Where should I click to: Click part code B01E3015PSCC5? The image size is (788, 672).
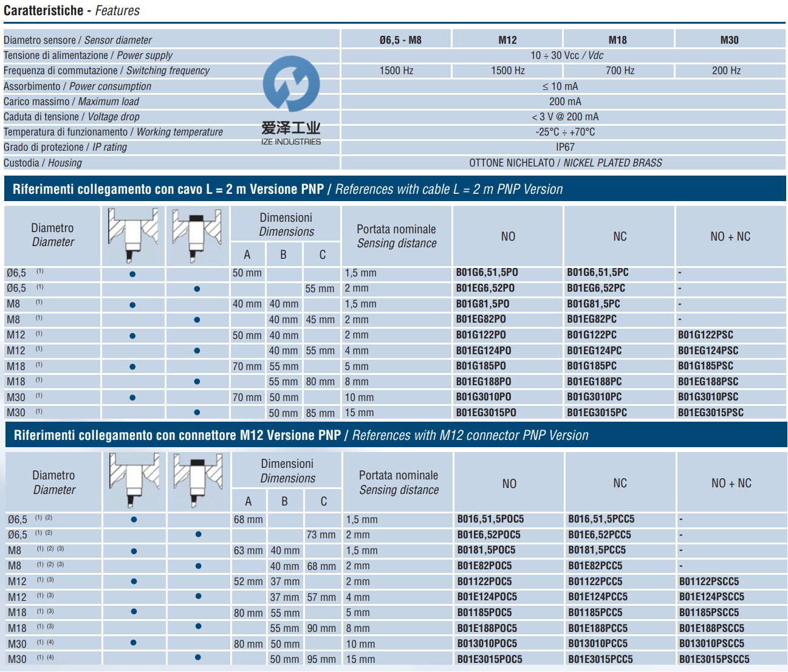click(x=714, y=659)
